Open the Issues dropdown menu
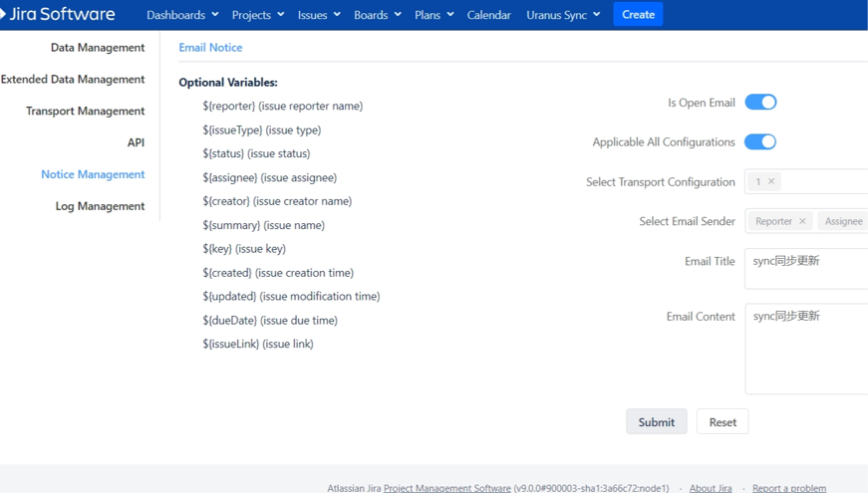868x493 pixels. click(319, 15)
